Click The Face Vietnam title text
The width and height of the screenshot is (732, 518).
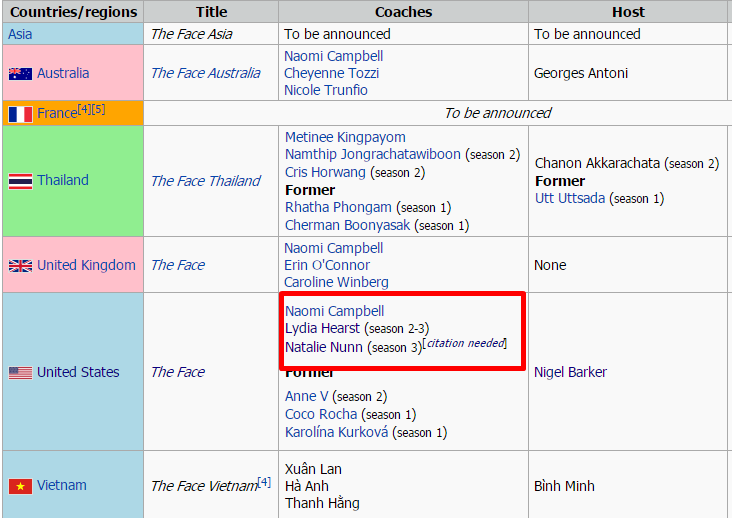(204, 486)
